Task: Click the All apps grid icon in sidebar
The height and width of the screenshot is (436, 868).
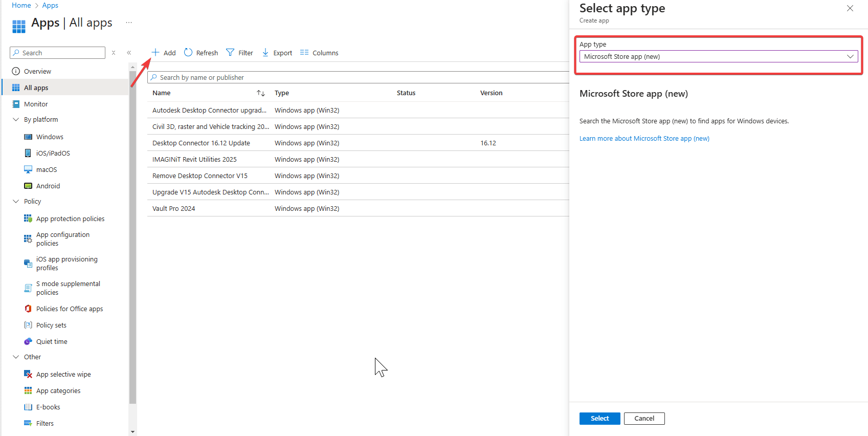Action: [16, 88]
